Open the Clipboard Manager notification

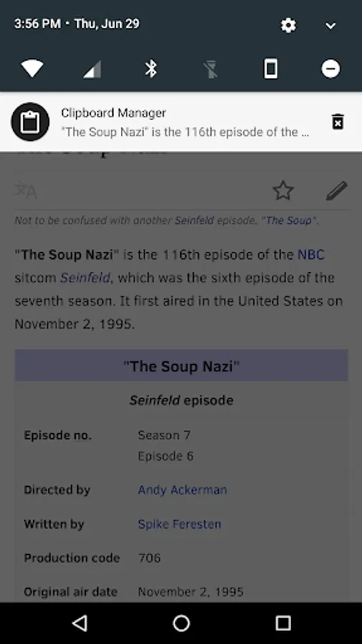[x=181, y=122]
